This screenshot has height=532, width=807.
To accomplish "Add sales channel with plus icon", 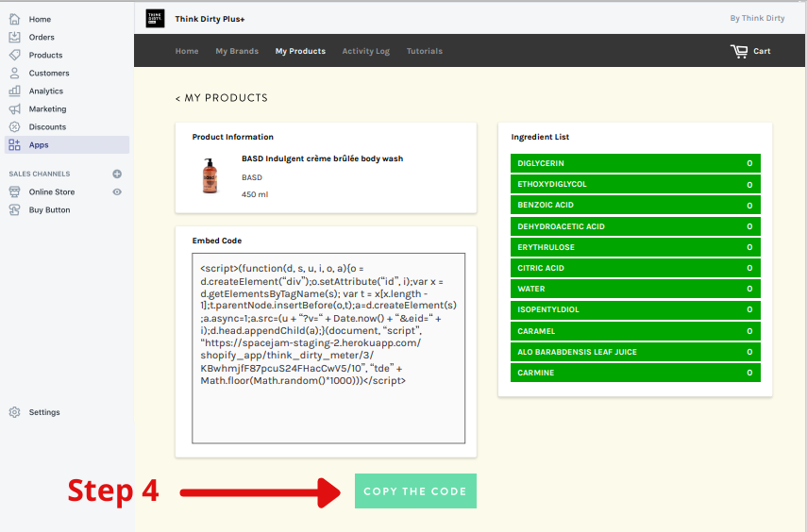I will [x=117, y=174].
